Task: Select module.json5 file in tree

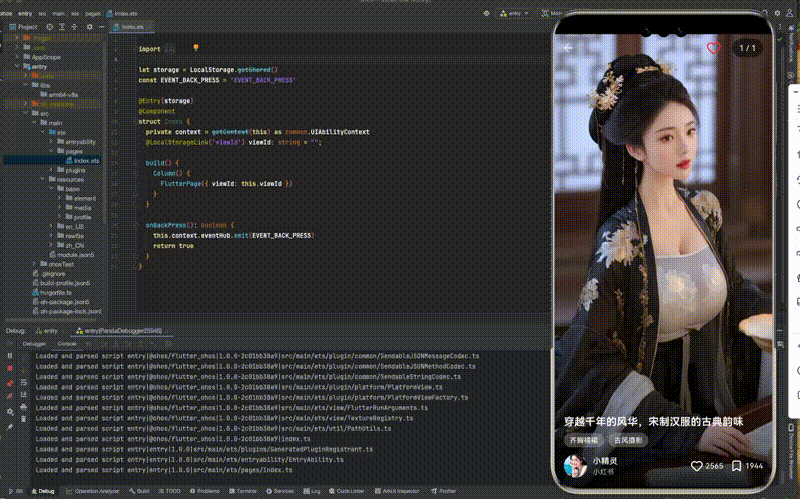Action: click(71, 255)
